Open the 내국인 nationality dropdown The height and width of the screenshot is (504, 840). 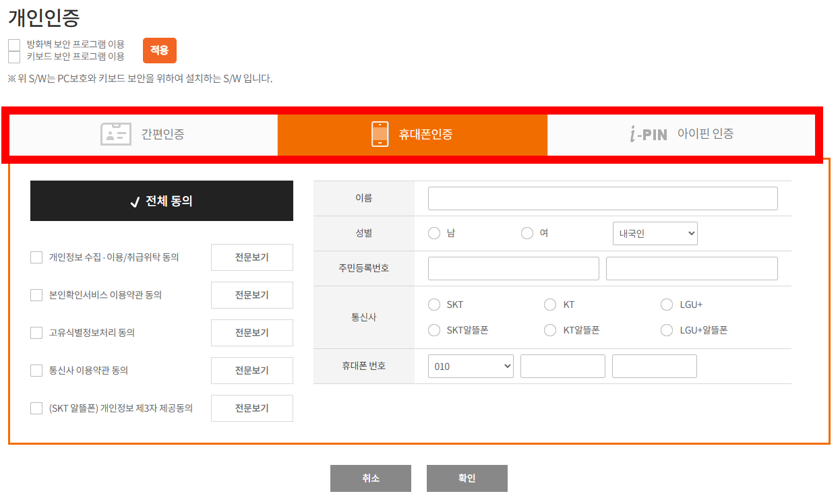[655, 233]
